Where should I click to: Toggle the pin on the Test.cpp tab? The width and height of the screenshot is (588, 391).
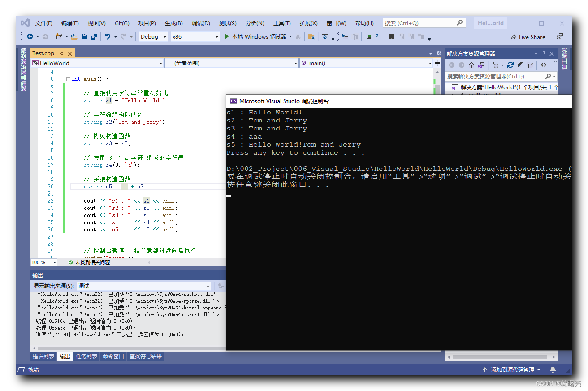tap(61, 53)
